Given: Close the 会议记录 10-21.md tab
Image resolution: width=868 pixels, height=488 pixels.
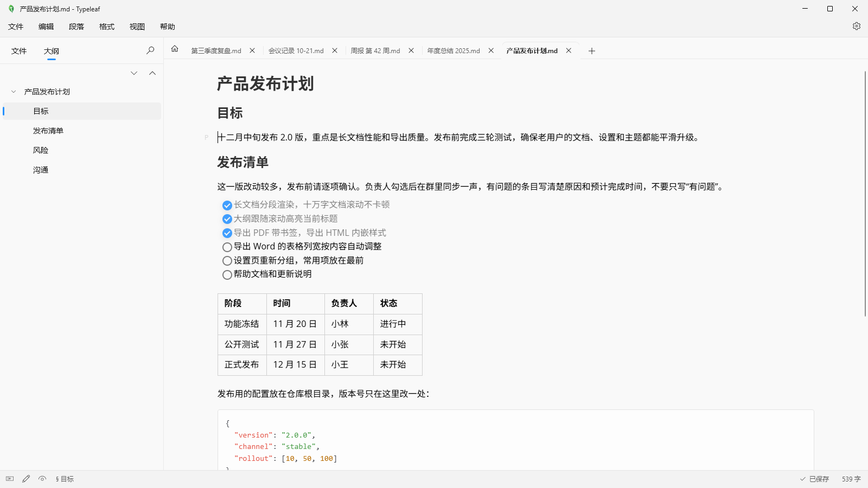Looking at the screenshot, I should (x=335, y=50).
